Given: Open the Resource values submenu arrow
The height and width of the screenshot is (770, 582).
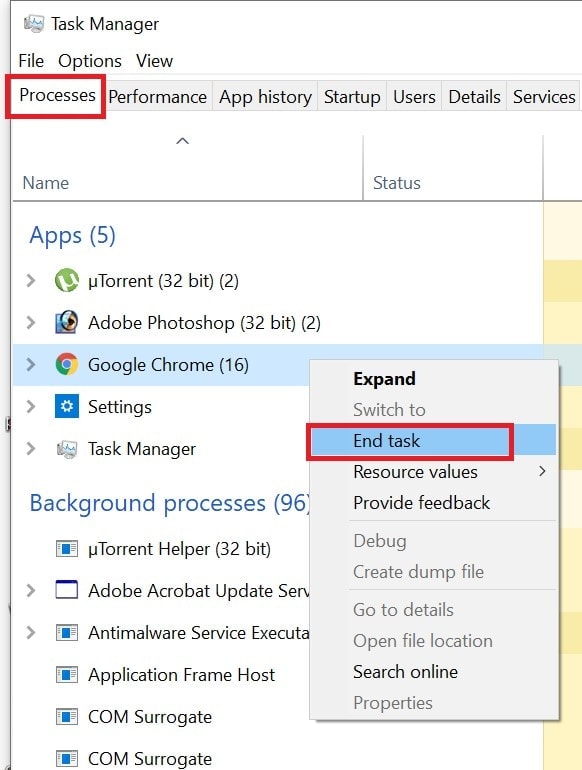Looking at the screenshot, I should 542,471.
